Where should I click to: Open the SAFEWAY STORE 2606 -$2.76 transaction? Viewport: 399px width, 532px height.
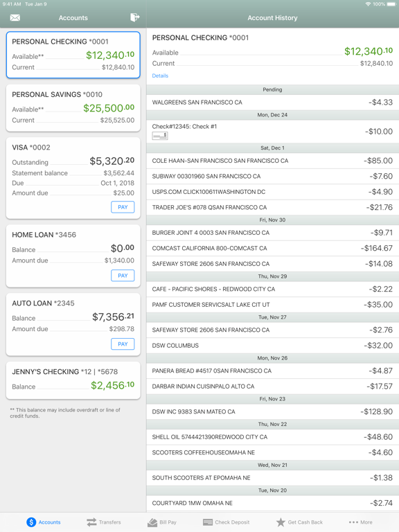point(273,330)
